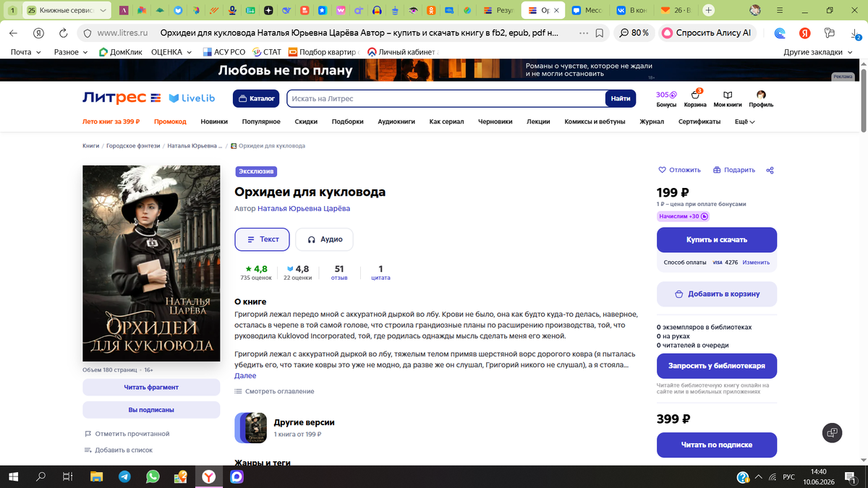This screenshot has width=868, height=488.
Task: Open the ОЦЕНКА bookmarks folder dropdown
Action: (x=171, y=52)
